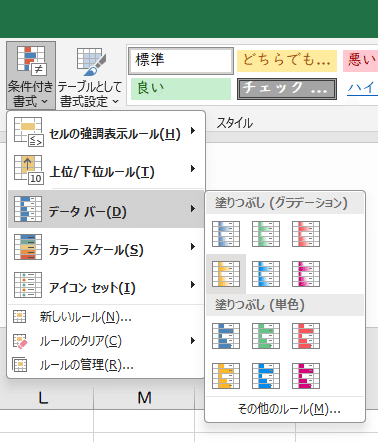Apply the 標準 cell style
The width and height of the screenshot is (378, 442).
pyautogui.click(x=181, y=61)
